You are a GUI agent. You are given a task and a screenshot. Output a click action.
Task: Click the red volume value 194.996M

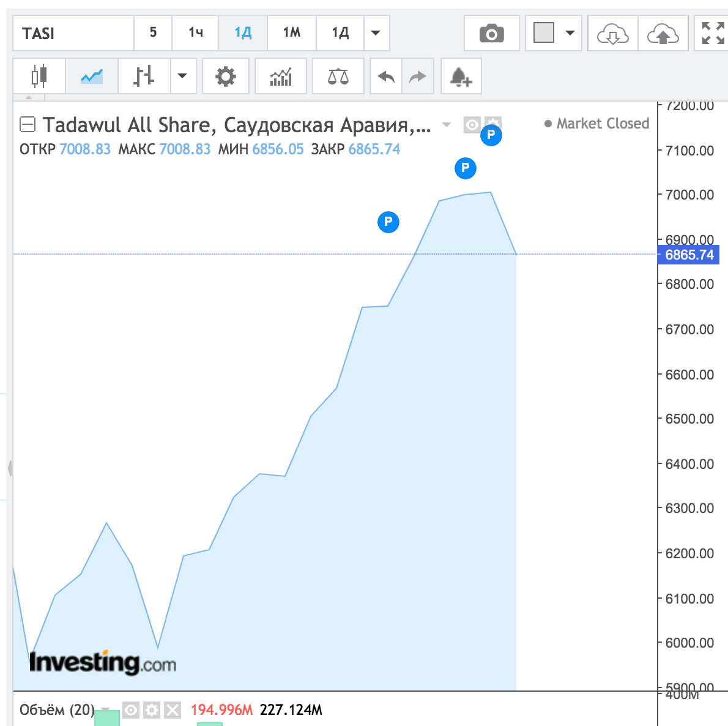221,709
